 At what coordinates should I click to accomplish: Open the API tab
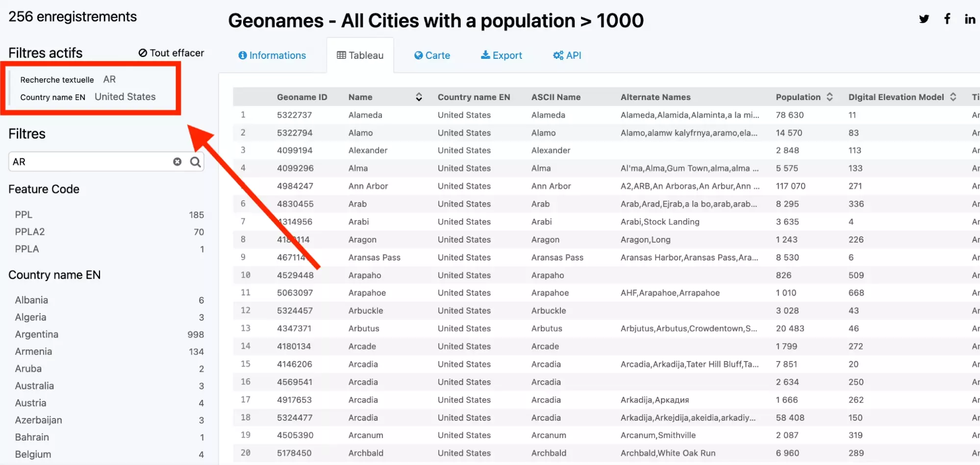tap(567, 55)
